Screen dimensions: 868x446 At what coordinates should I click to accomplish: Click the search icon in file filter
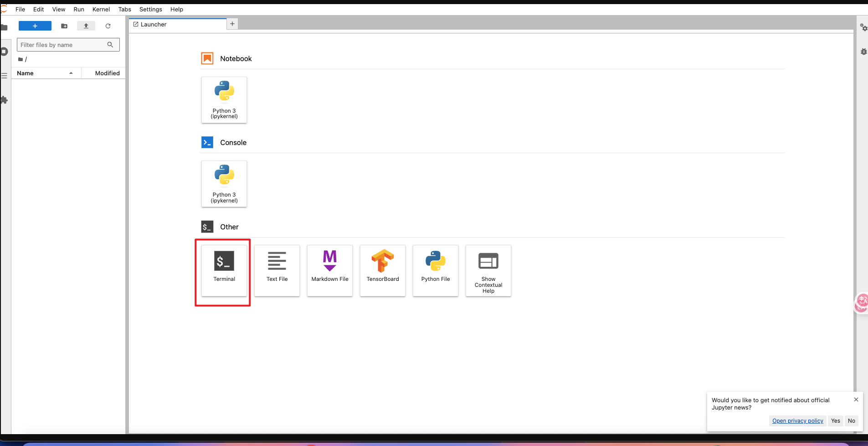coord(110,45)
